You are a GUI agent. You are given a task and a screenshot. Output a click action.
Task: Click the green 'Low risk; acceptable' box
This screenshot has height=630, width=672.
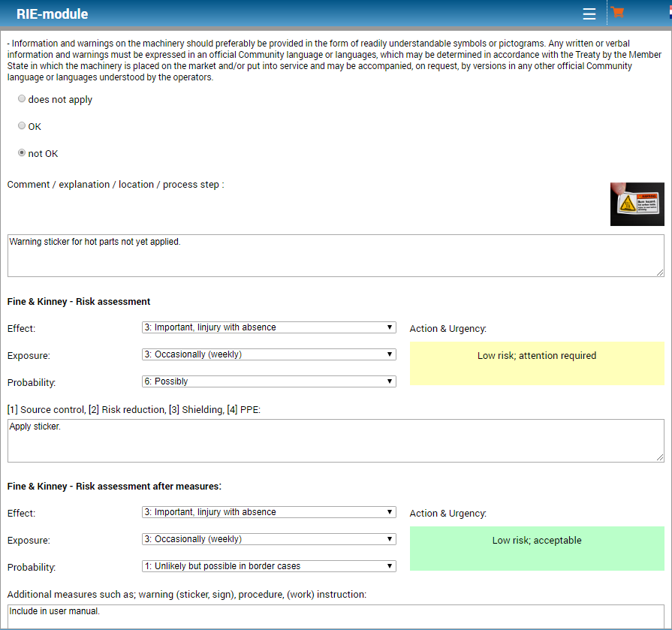(x=537, y=548)
